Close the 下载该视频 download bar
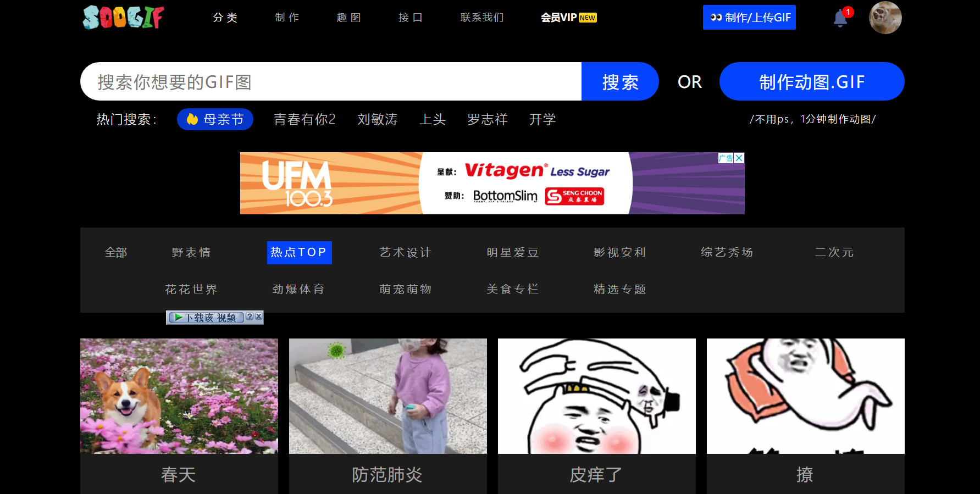This screenshot has width=980, height=494. point(258,317)
